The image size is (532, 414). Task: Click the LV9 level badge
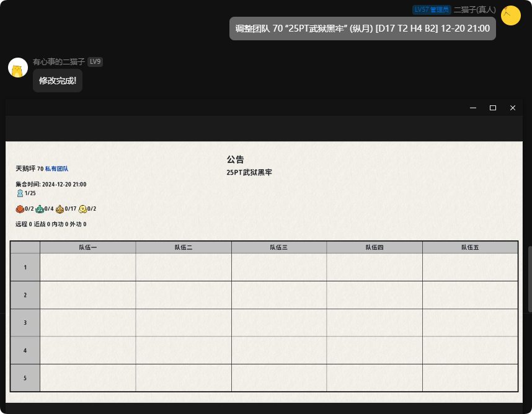click(x=95, y=61)
